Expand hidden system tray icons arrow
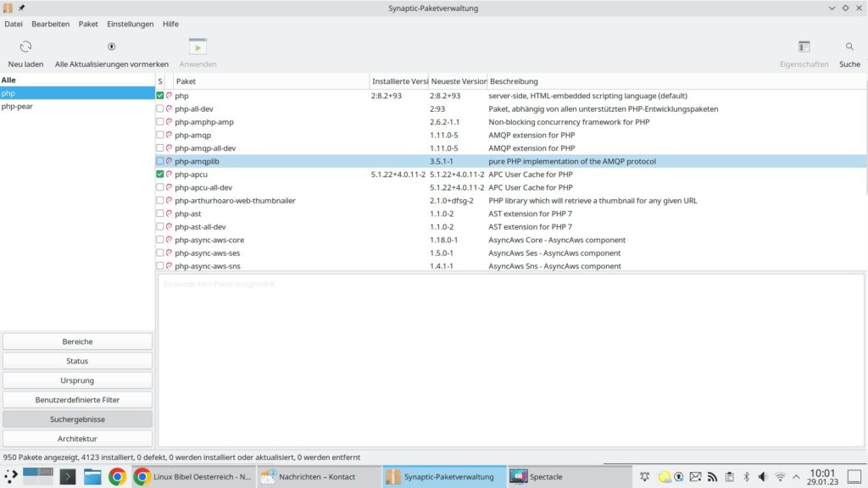The image size is (868, 488). click(796, 476)
